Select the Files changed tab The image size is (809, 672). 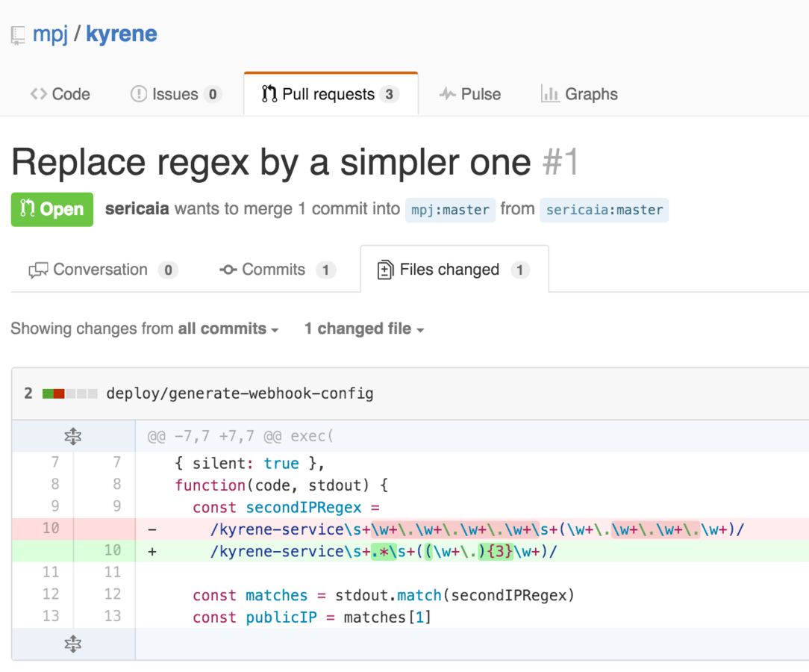[x=454, y=270]
